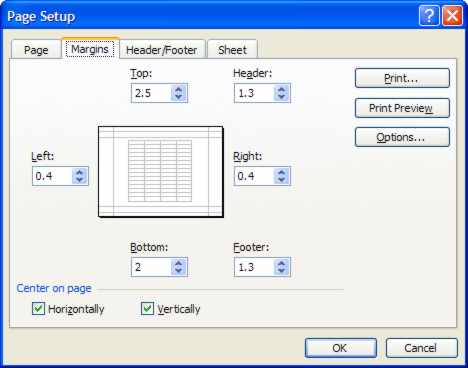468x368 pixels.
Task: Uncheck the Horizontally checkbox
Action: point(38,309)
